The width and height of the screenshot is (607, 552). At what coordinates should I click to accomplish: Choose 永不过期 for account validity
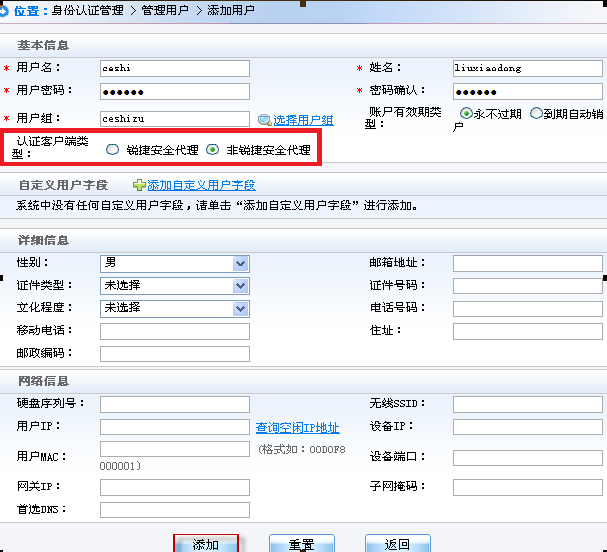click(x=466, y=113)
